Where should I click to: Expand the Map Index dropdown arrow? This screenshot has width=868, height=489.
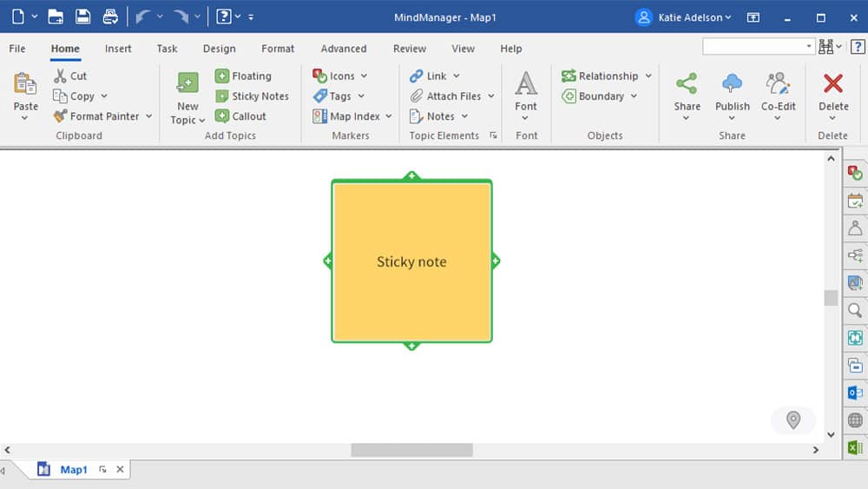[x=389, y=116]
